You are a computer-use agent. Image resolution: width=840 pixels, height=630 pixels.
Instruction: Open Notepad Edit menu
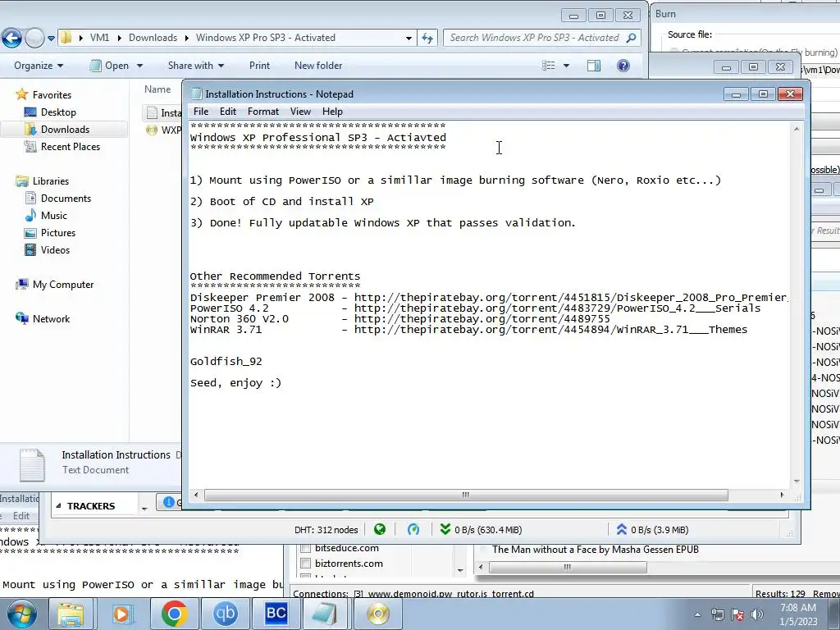tap(228, 112)
